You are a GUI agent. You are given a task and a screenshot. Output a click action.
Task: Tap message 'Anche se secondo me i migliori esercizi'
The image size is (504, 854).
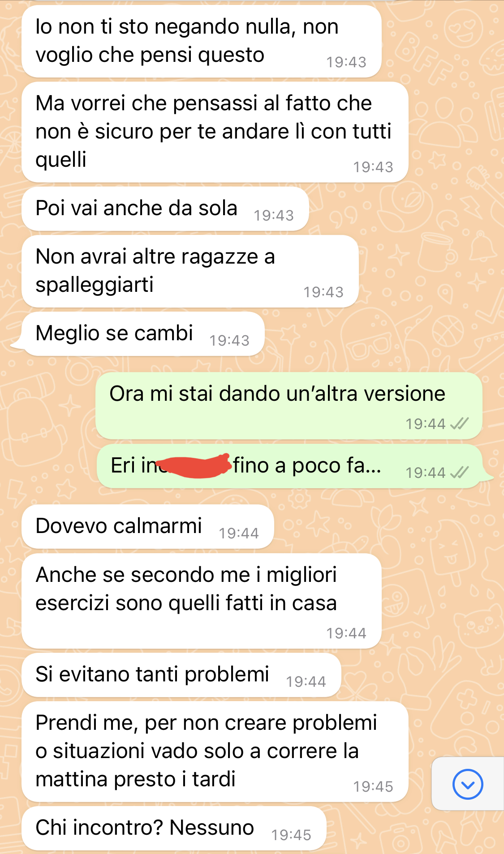[202, 601]
